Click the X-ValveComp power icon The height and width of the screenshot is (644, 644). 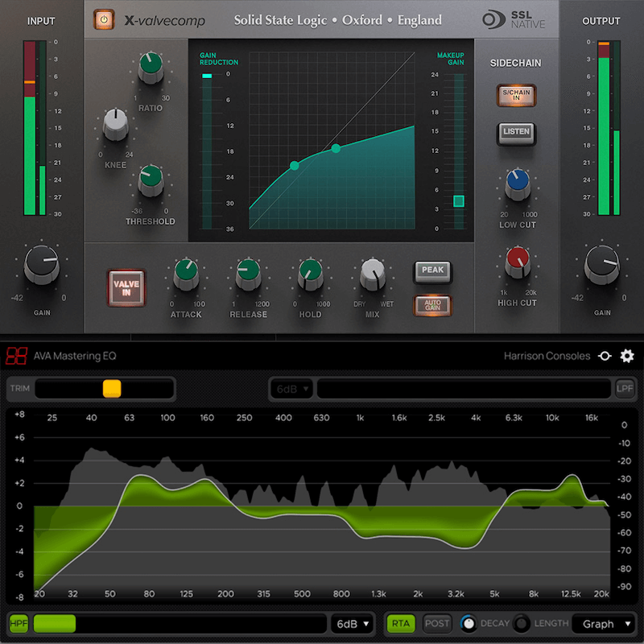pyautogui.click(x=103, y=20)
